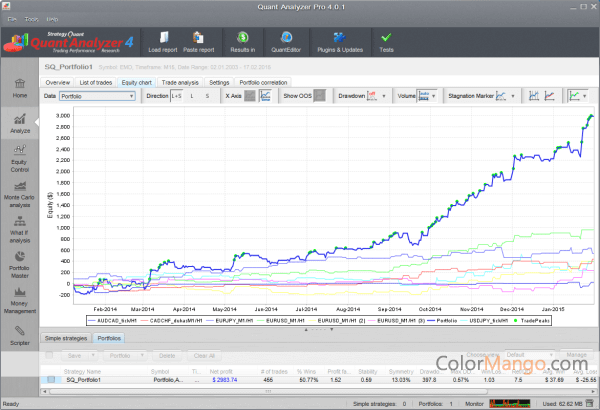Image resolution: width=600 pixels, height=410 pixels.
Task: Select L+S direction
Action: (176, 96)
